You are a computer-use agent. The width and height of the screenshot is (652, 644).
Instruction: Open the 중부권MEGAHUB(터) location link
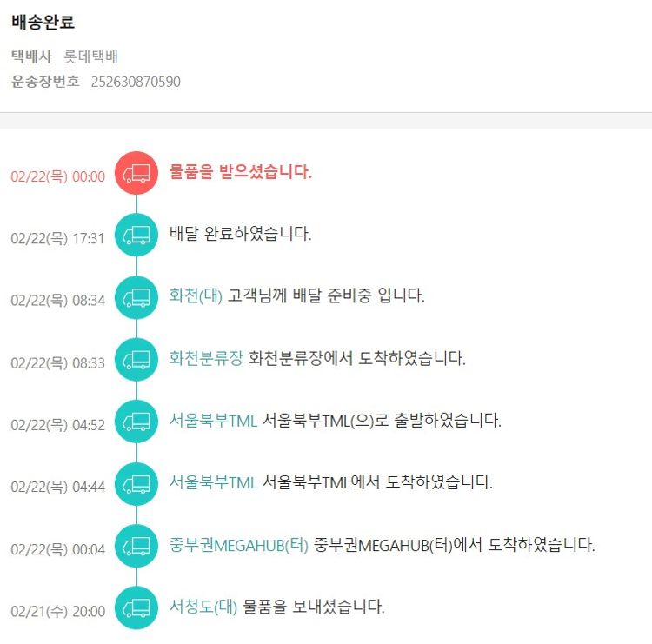pyautogui.click(x=239, y=545)
